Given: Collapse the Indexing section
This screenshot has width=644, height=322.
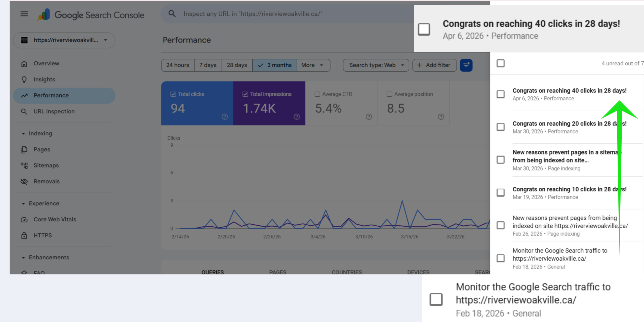Looking at the screenshot, I should (x=23, y=134).
